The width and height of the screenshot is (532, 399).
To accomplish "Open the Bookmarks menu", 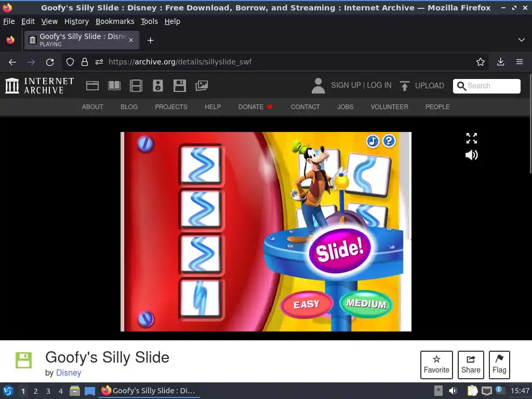I will coord(115,21).
